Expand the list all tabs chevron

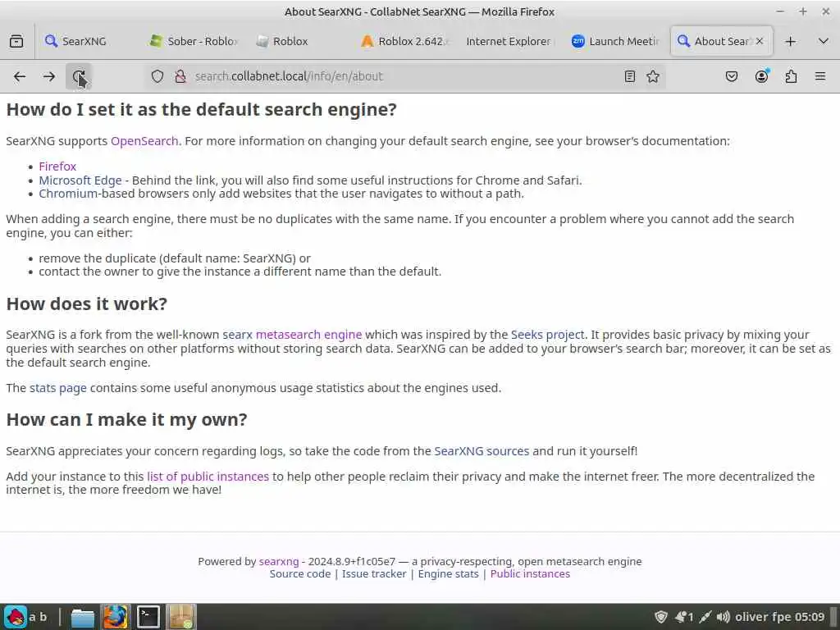[x=824, y=41]
